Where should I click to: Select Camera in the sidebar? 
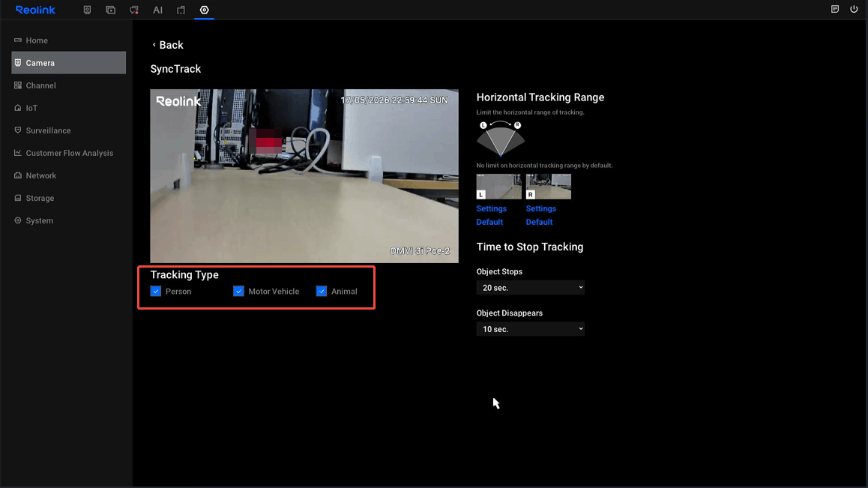click(x=69, y=62)
